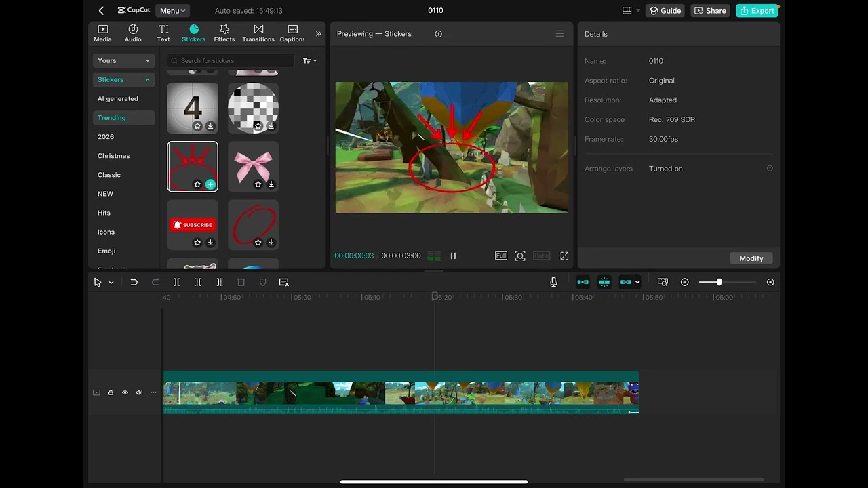Open Arrange layers help icon
868x488 pixels.
click(770, 169)
